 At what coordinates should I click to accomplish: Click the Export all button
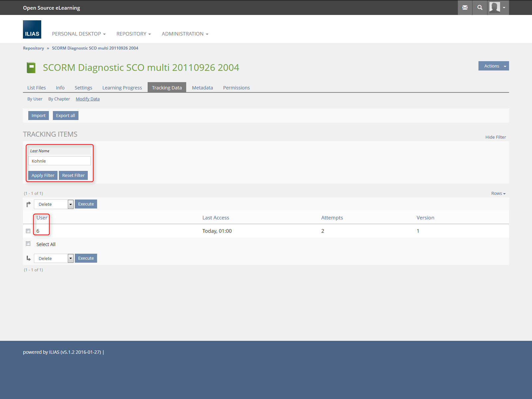[66, 116]
